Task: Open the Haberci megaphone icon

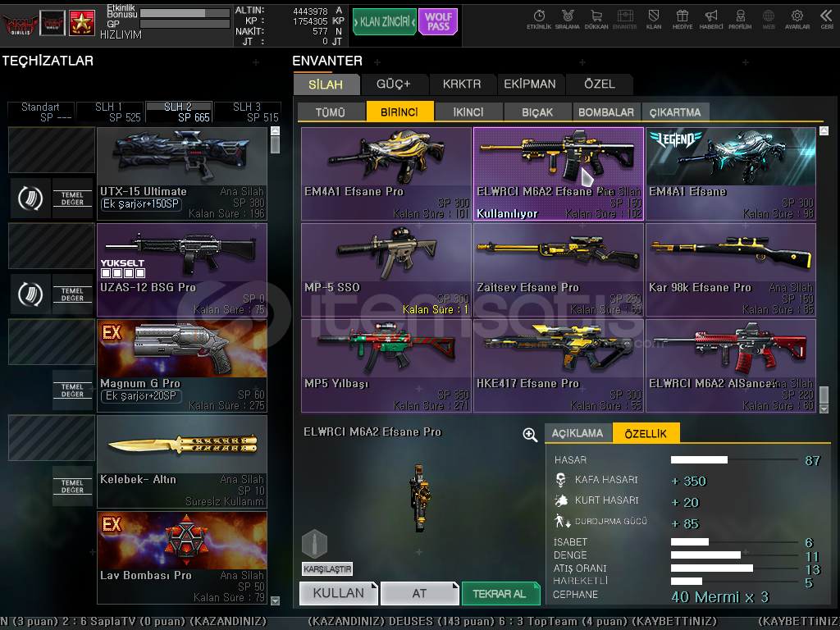Action: pos(711,20)
